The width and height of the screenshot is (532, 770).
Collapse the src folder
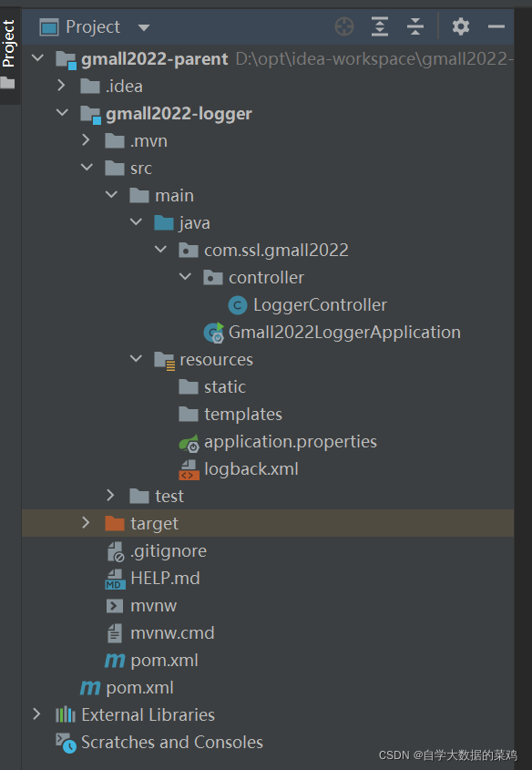[87, 168]
